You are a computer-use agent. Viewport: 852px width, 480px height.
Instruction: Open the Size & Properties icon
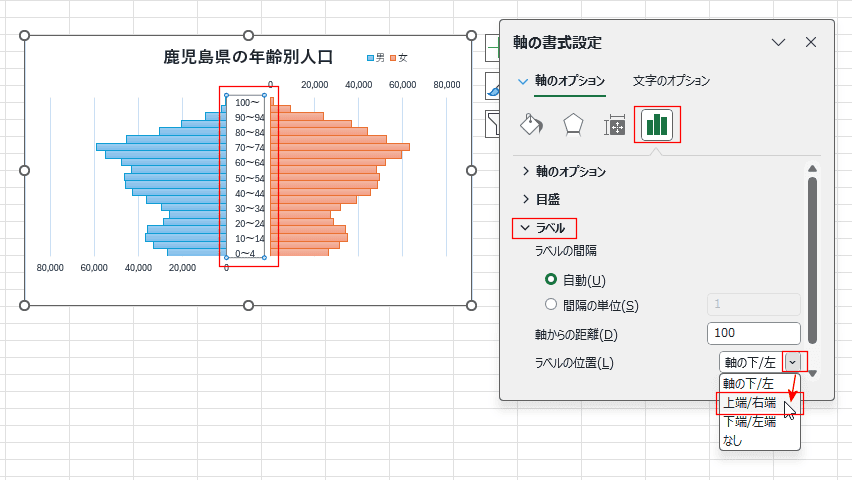point(615,124)
